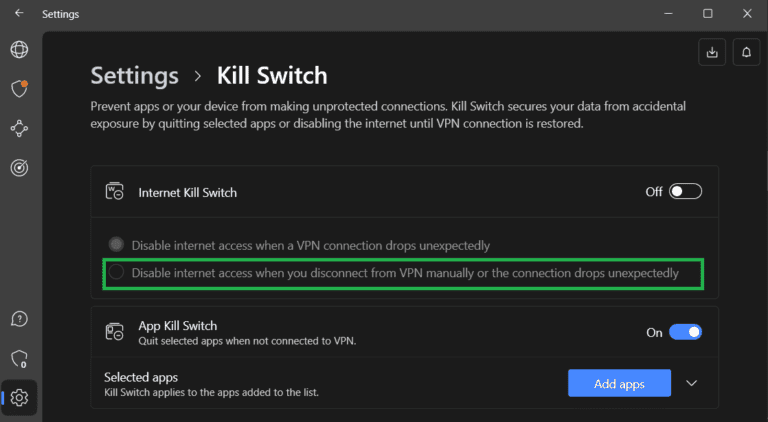Open the target radar icon in sidebar

pos(19,168)
